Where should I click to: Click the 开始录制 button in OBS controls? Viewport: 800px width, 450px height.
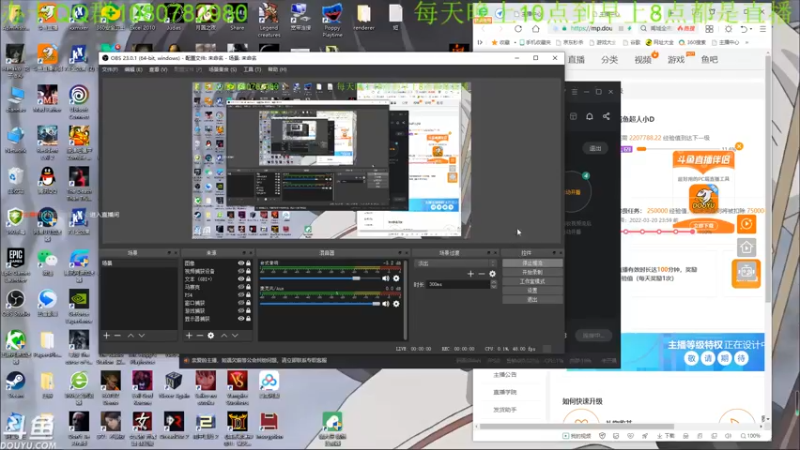(532, 272)
